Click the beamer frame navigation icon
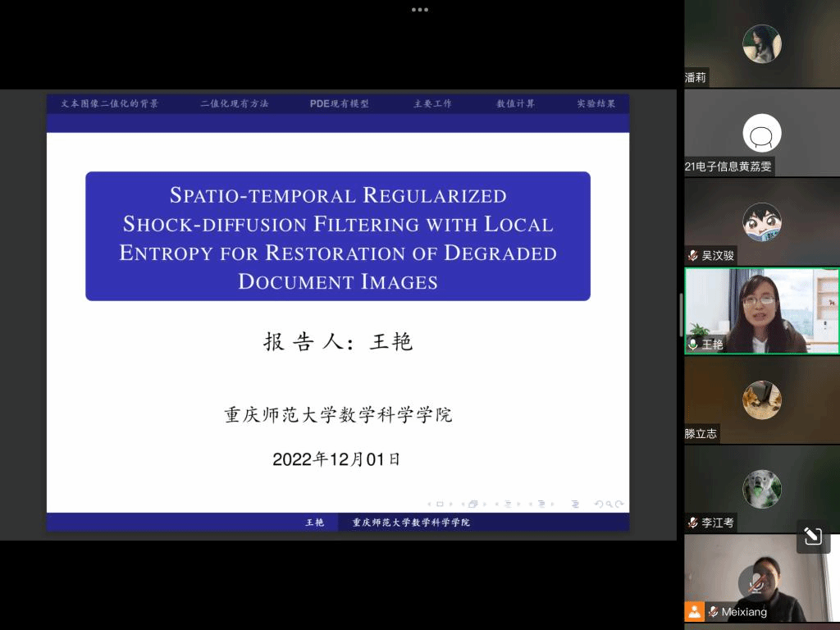 [473, 504]
